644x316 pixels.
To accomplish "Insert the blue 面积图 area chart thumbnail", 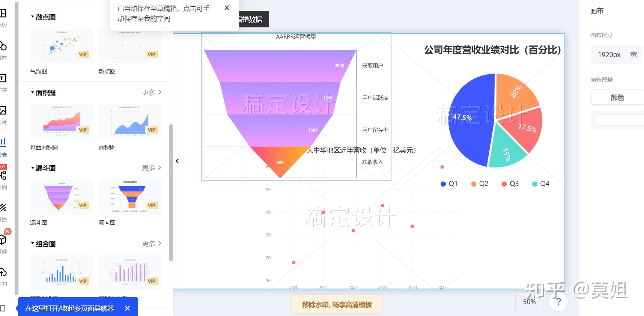I will (x=130, y=121).
